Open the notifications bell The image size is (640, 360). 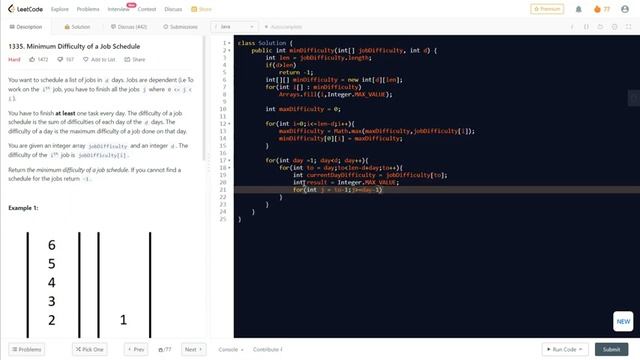[578, 9]
